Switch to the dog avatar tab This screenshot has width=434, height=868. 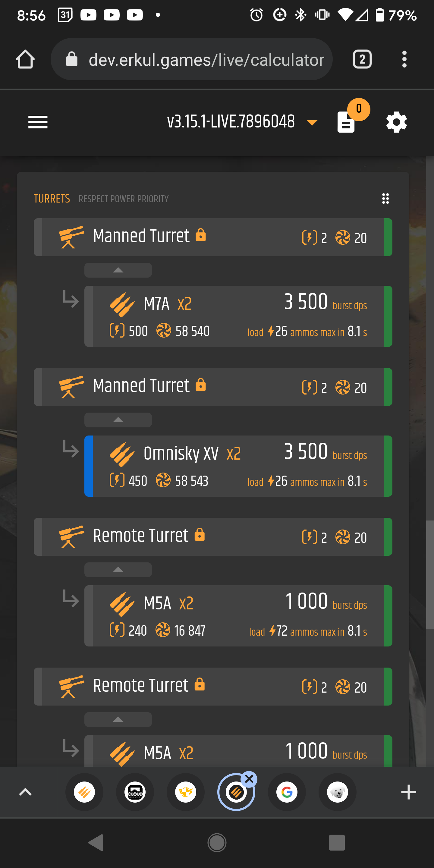337,792
